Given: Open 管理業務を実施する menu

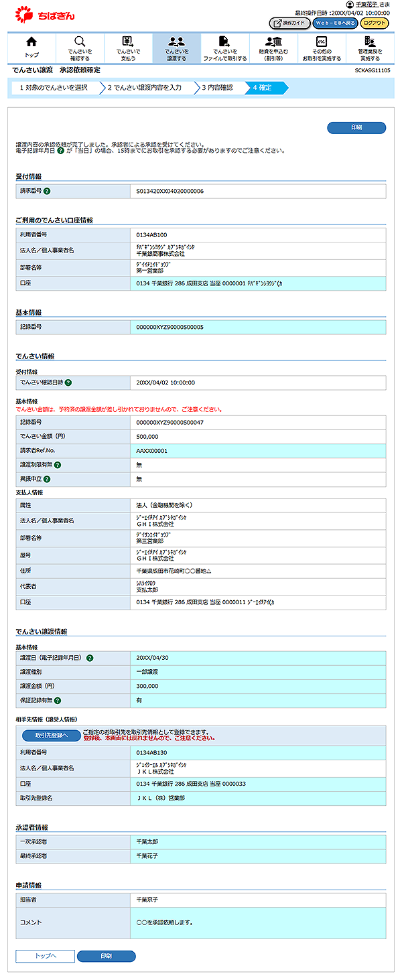Looking at the screenshot, I should click(x=370, y=48).
